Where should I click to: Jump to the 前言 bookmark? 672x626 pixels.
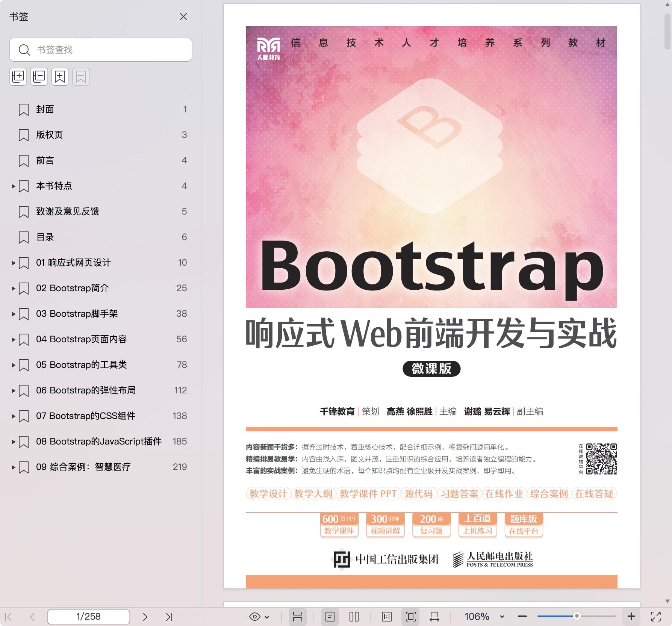[x=45, y=160]
